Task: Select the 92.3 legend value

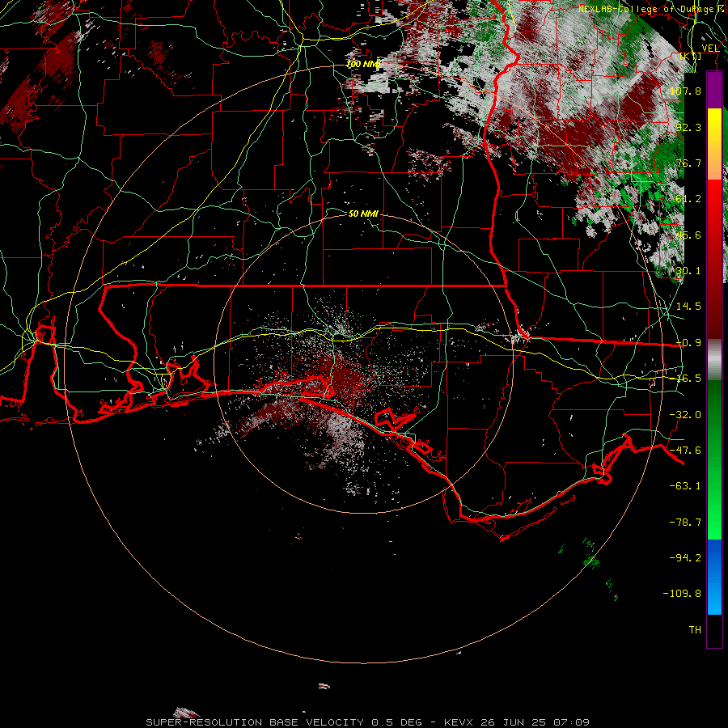Action: point(688,127)
